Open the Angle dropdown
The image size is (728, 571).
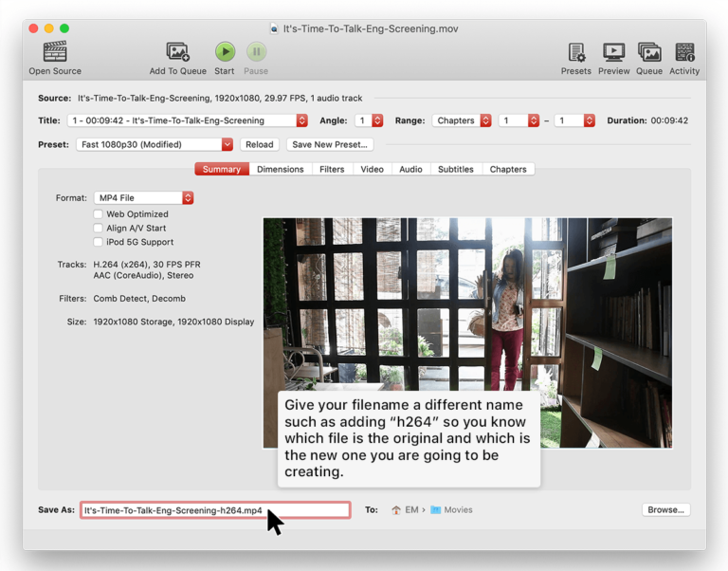369,120
